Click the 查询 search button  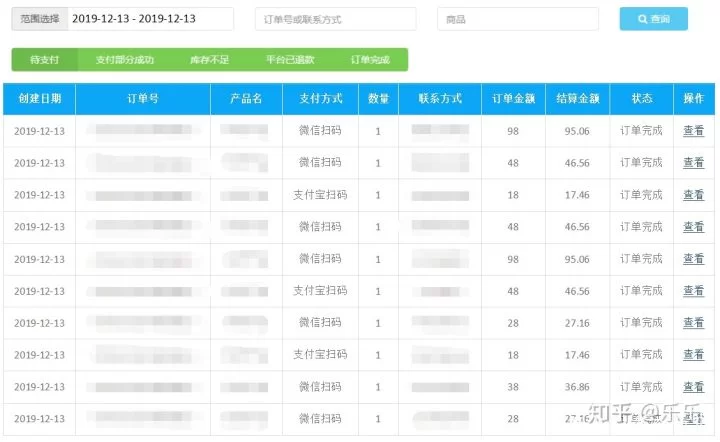point(653,19)
